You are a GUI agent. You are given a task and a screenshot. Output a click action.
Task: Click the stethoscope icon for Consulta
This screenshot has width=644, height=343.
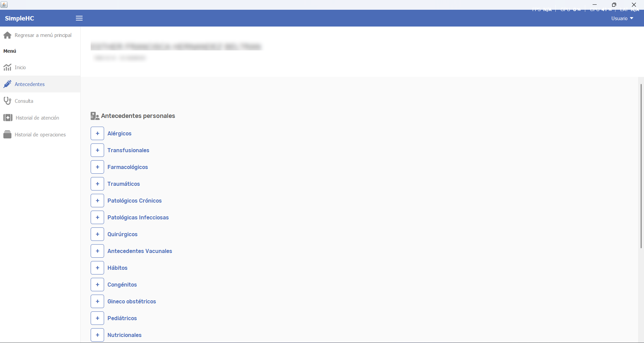[7, 101]
